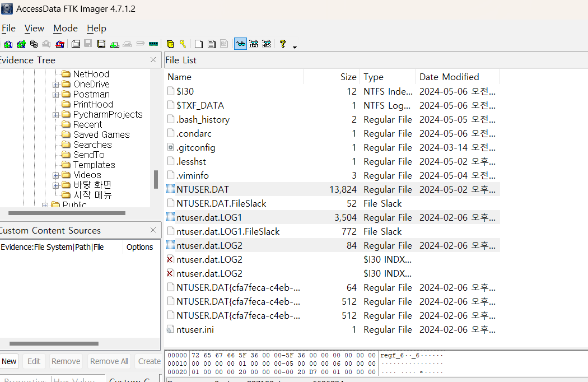
Task: Select the NetHood folder in Evidence Tree
Action: click(91, 74)
